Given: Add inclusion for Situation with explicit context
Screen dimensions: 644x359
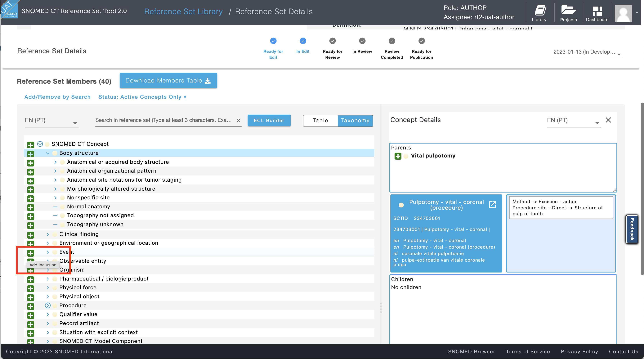Looking at the screenshot, I should (30, 333).
